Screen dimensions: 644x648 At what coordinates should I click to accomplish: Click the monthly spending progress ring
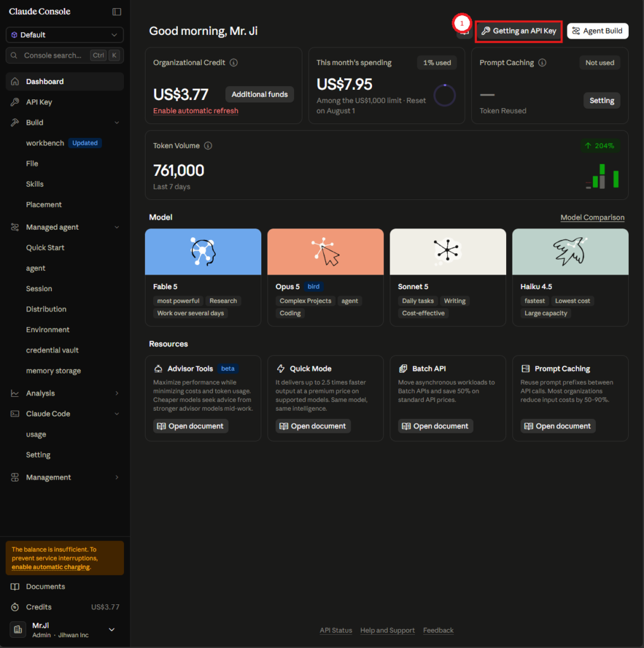click(x=445, y=96)
